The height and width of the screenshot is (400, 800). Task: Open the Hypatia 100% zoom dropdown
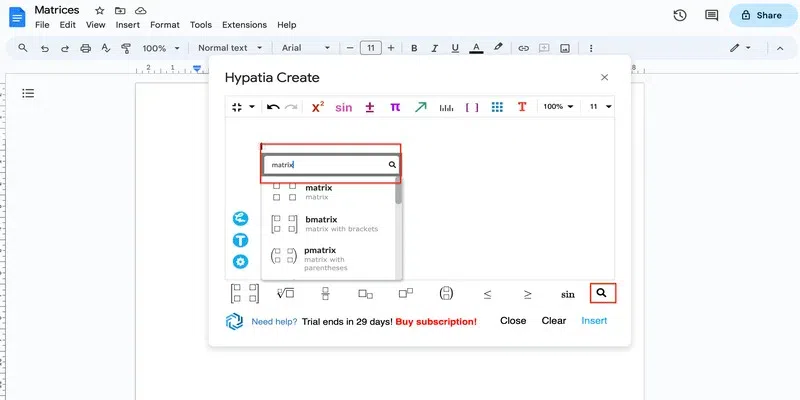point(558,107)
